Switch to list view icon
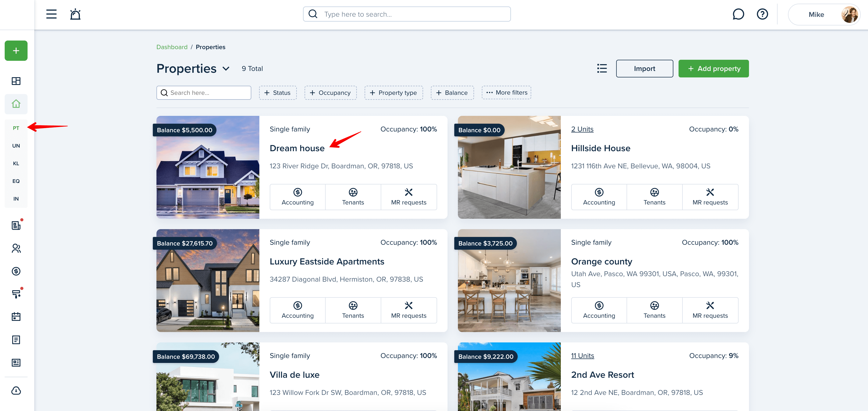Image resolution: width=868 pixels, height=411 pixels. tap(602, 68)
